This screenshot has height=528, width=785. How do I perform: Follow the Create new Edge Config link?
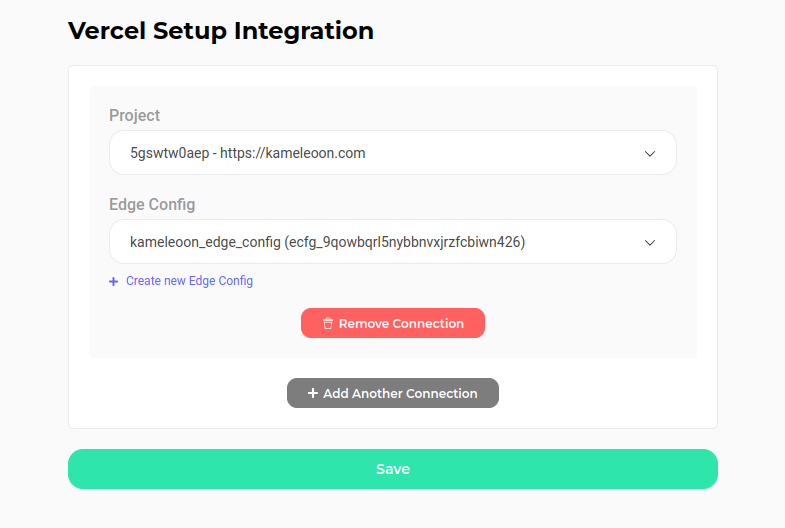189,281
